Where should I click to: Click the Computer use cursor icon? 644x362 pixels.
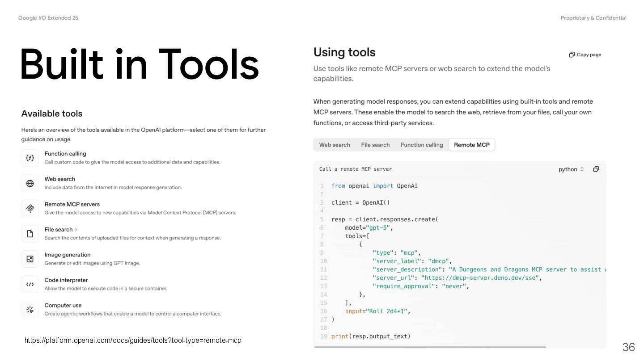(x=30, y=309)
